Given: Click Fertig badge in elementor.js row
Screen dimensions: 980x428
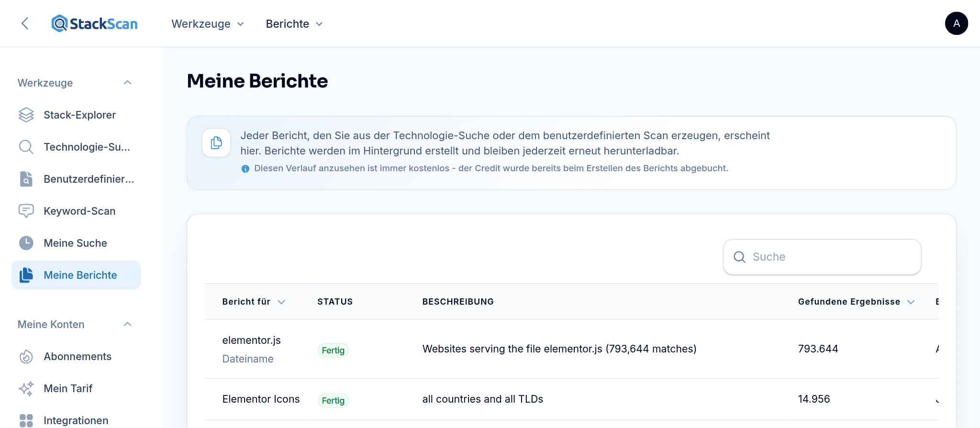Looking at the screenshot, I should 333,351.
